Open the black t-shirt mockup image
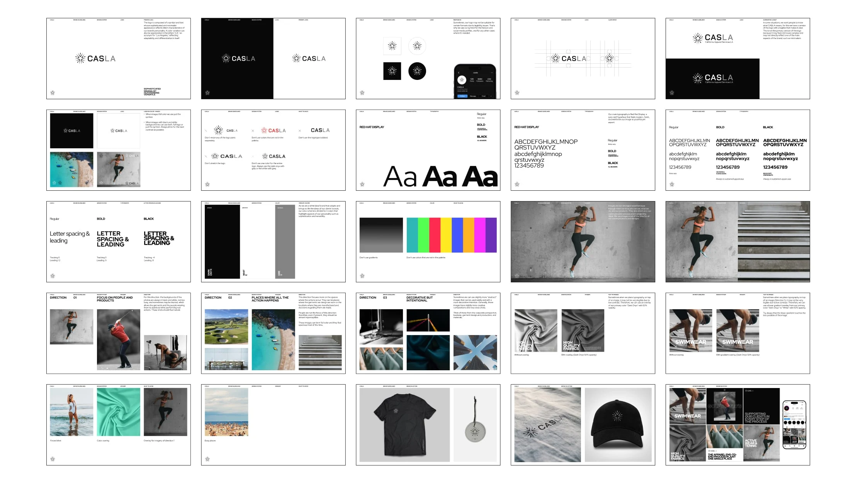This screenshot has width=868, height=483. [404, 425]
